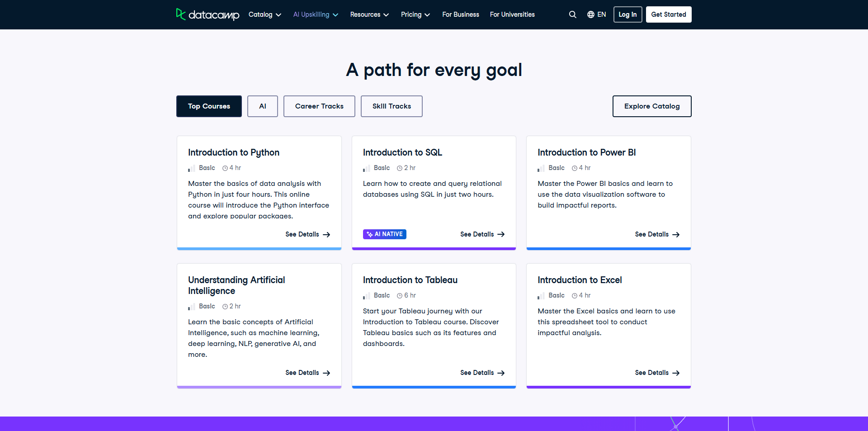Click the DataCamp logo icon

(181, 14)
